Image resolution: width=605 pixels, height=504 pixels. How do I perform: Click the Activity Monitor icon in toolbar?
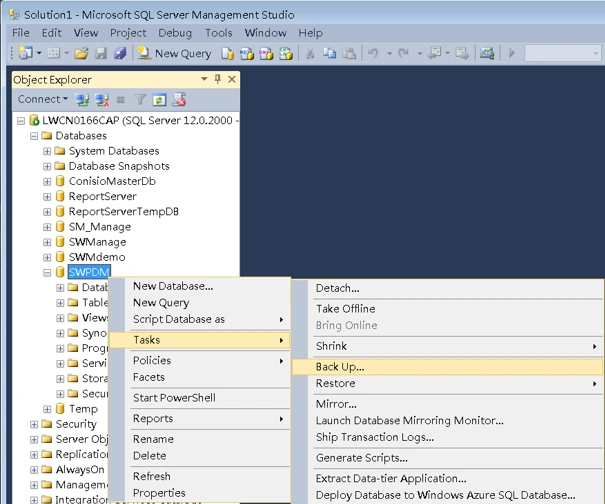[487, 53]
